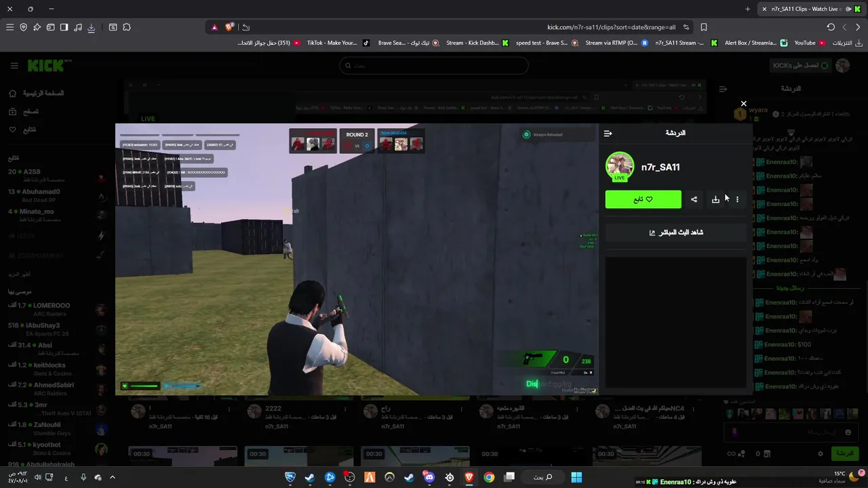Close the clip popup with the X
Screen dimensions: 868x488
click(x=743, y=104)
